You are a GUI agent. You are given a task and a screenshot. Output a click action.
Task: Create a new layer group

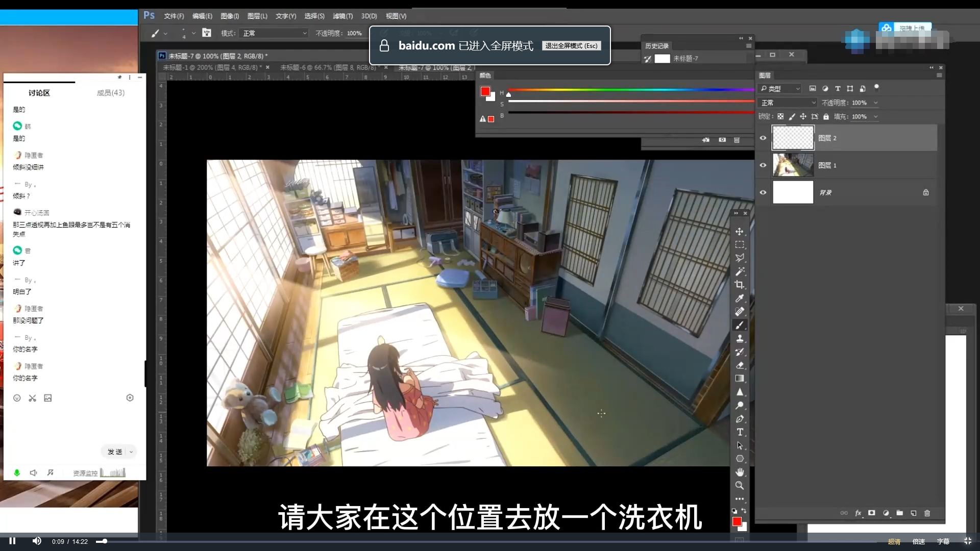point(899,513)
